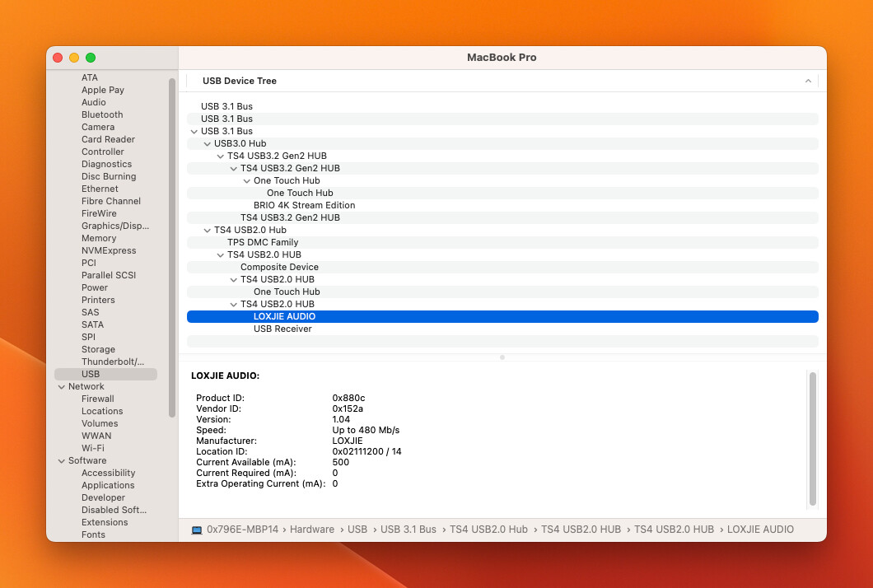Collapse the USB Device Tree column header chevron
This screenshot has width=873, height=588.
click(x=808, y=81)
